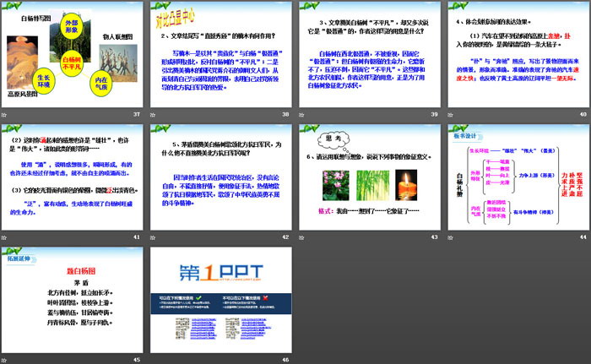The width and height of the screenshot is (591, 364).
Task: Click the animation star icon under slide 43
Action: pos(301,237)
